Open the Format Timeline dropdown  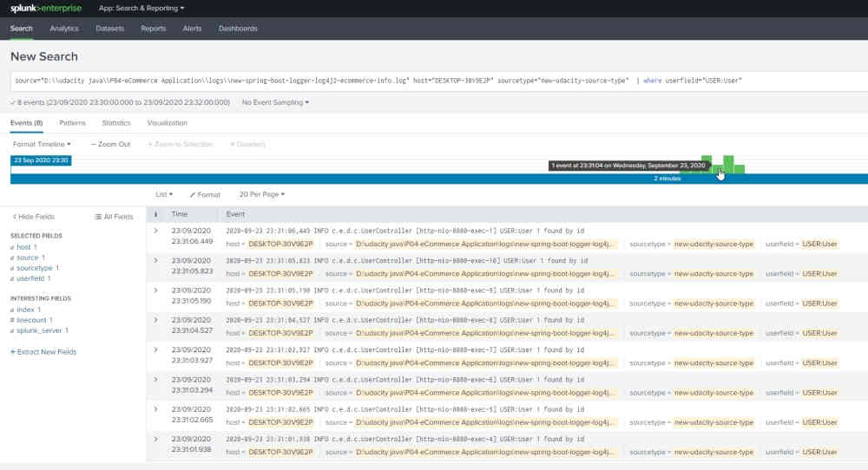(42, 144)
